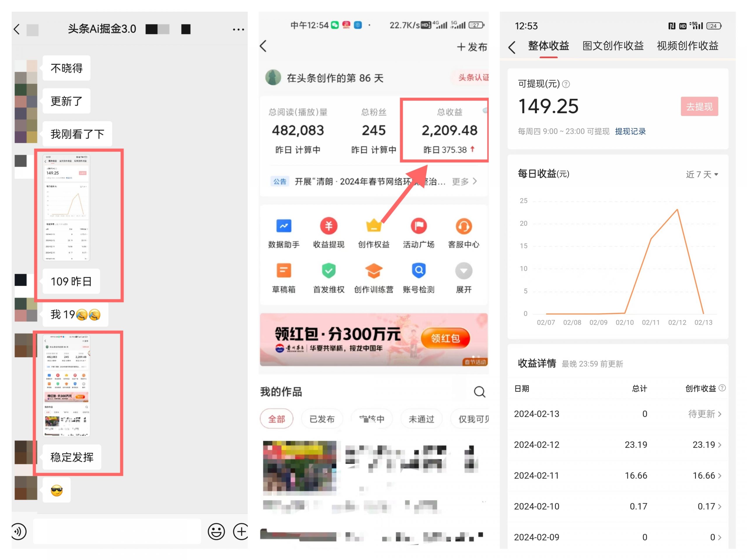This screenshot has height=560, width=747.
Task: Tap battery icon in earnings status bar
Action: pos(714,26)
